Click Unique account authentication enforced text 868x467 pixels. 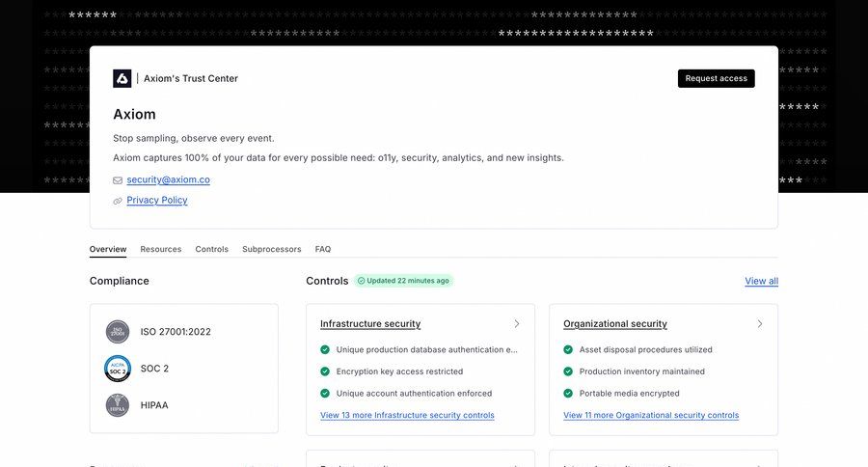click(x=414, y=394)
